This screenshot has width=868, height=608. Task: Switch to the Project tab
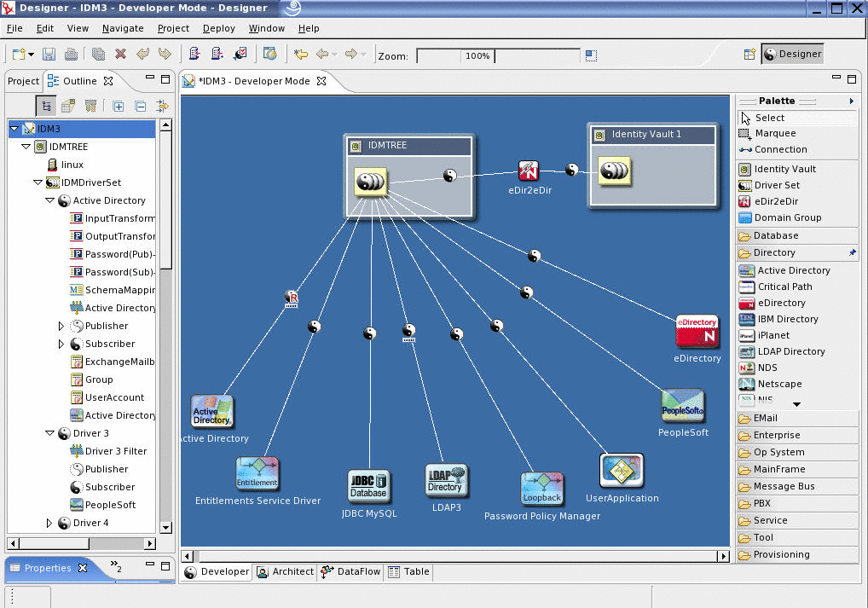pos(23,81)
